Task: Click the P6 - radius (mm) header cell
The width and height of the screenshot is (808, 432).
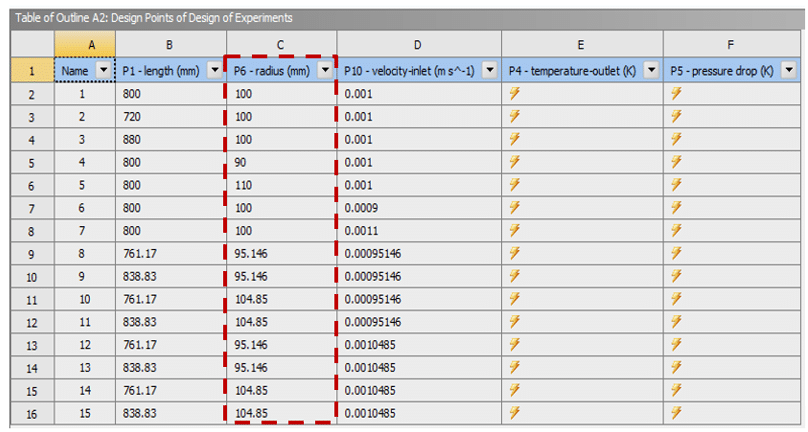Action: pos(281,70)
